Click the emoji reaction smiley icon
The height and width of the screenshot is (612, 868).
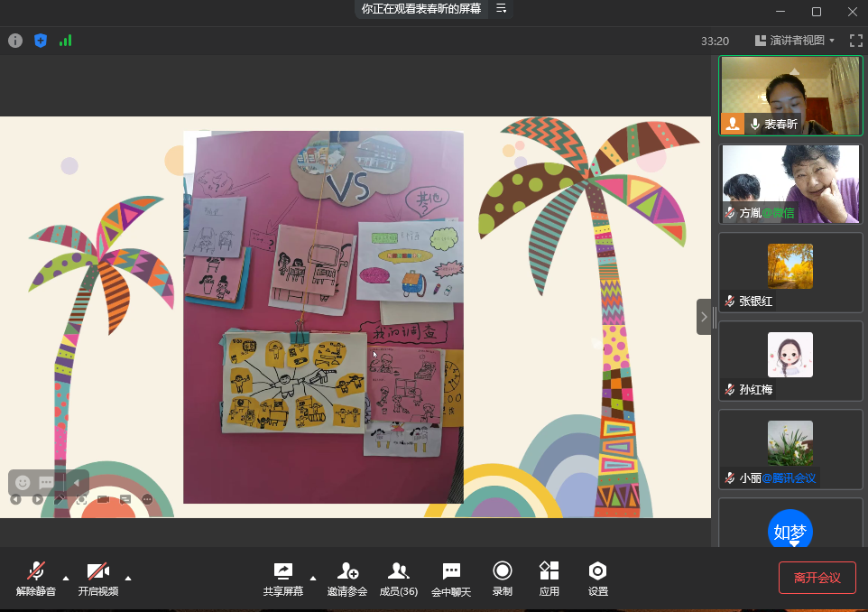click(23, 483)
